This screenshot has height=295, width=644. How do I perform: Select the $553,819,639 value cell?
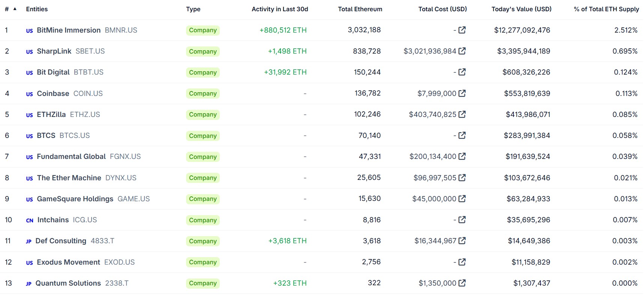coord(527,93)
